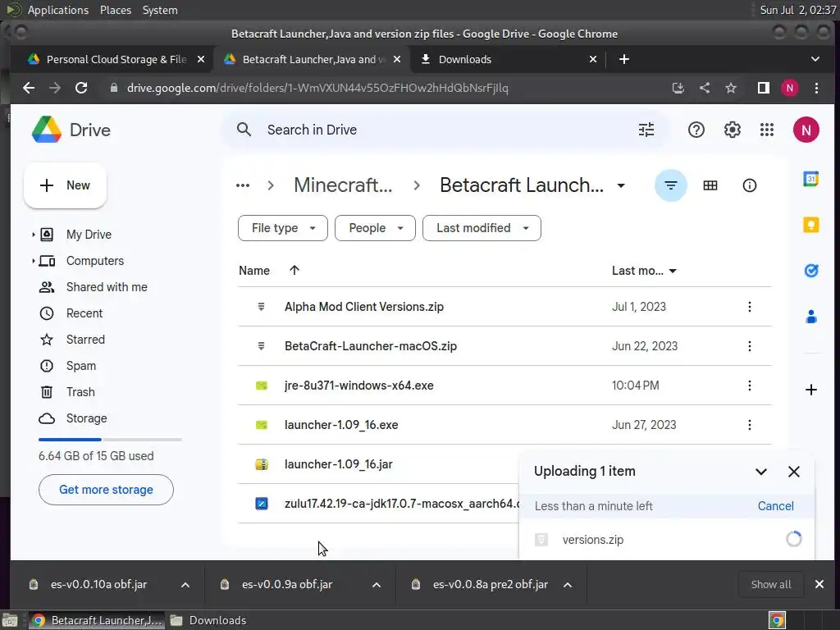
Task: Expand Computers tree
Action: point(33,261)
